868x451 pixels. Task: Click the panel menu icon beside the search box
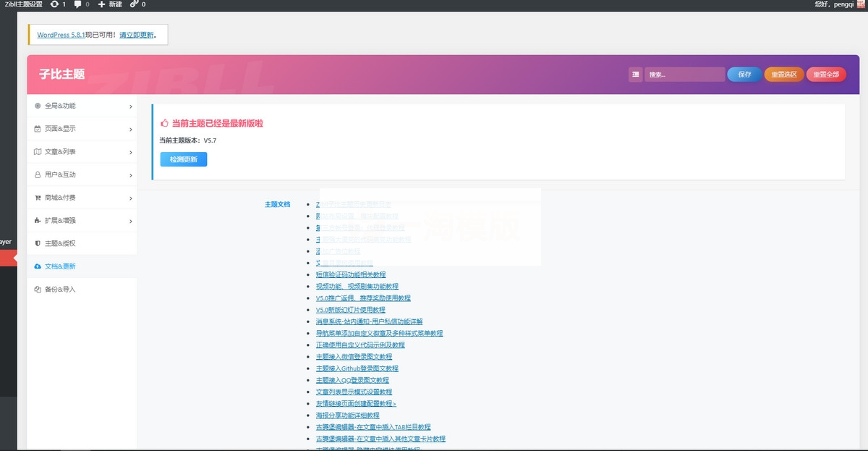pos(635,74)
